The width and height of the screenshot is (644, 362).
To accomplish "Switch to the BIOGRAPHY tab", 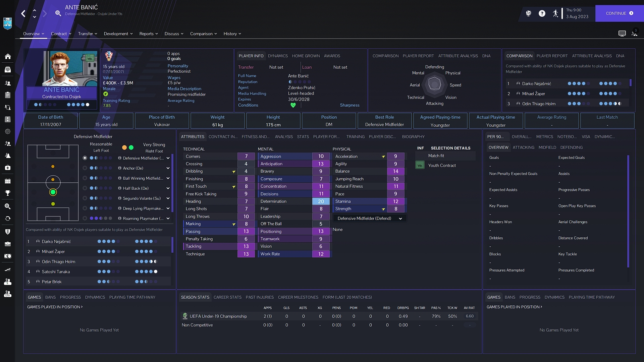I will 413,137.
